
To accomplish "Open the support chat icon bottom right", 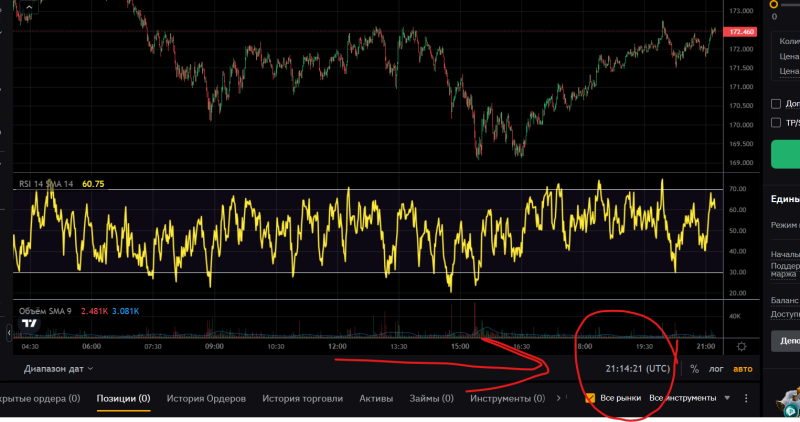I will pos(790,404).
